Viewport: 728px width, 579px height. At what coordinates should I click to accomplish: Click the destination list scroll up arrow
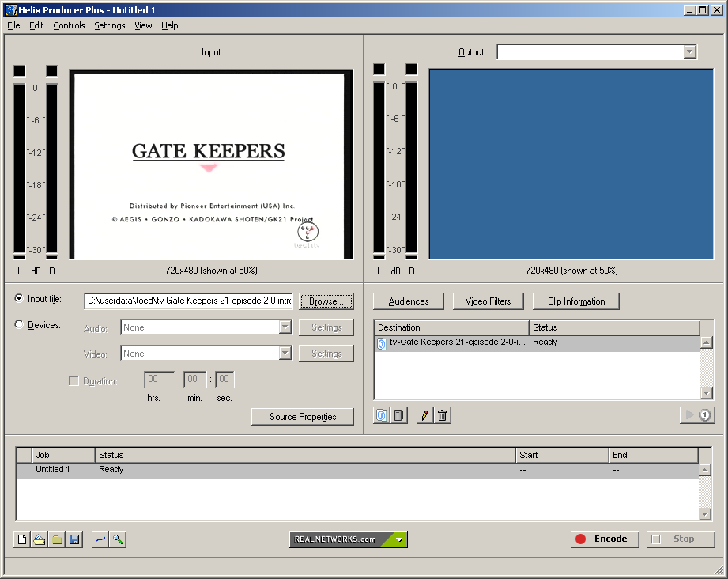pos(706,343)
